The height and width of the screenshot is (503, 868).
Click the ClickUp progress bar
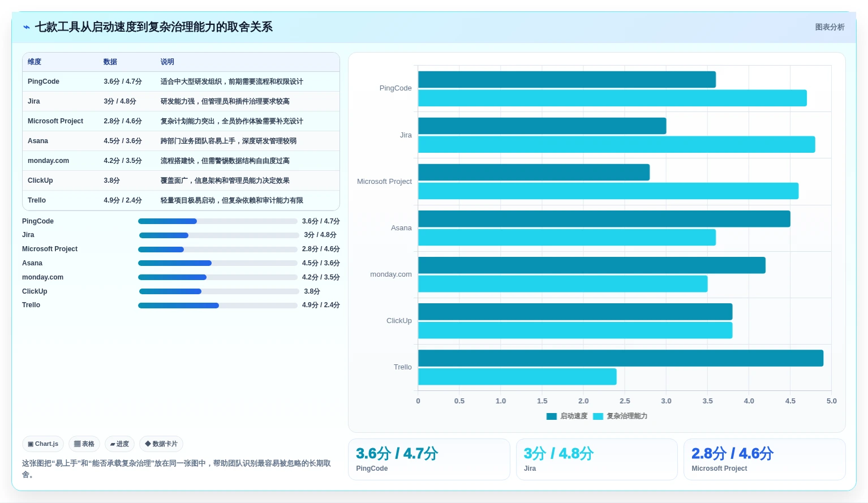click(219, 291)
